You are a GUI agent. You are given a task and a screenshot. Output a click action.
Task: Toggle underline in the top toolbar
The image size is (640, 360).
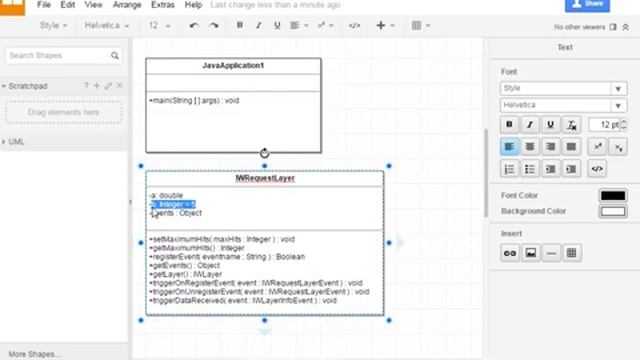coord(277,25)
